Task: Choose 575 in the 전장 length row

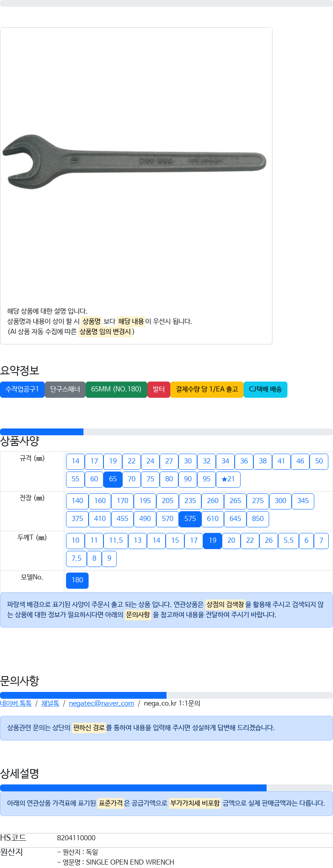Action: coord(190,519)
